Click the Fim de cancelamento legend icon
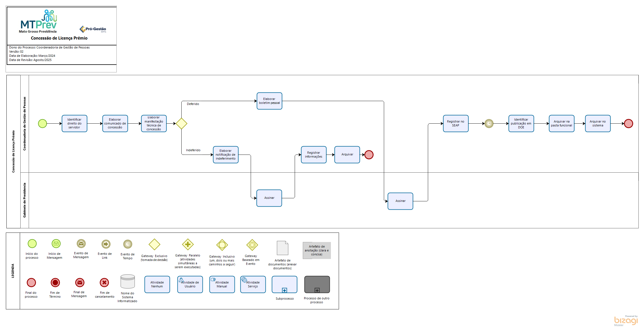The width and height of the screenshot is (644, 335). click(x=104, y=282)
